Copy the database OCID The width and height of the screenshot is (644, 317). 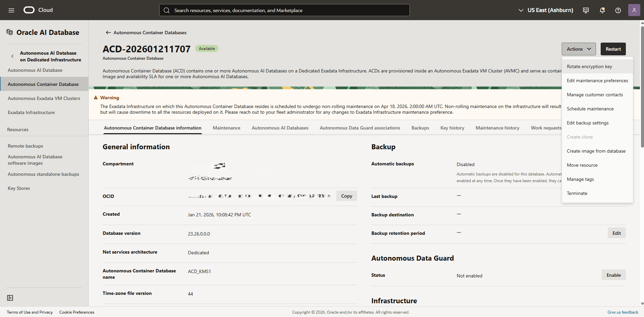click(x=346, y=196)
